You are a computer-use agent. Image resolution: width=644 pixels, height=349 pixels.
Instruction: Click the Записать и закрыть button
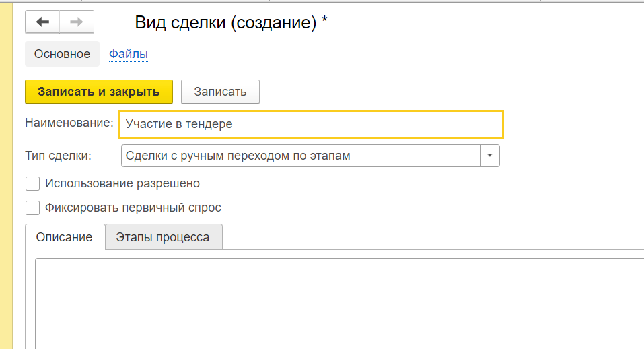pos(98,91)
